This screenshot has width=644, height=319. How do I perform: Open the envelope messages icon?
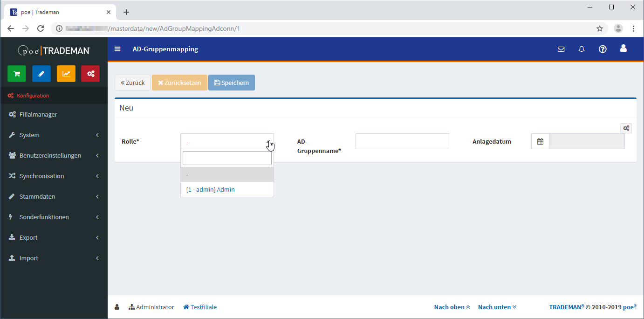click(x=561, y=49)
